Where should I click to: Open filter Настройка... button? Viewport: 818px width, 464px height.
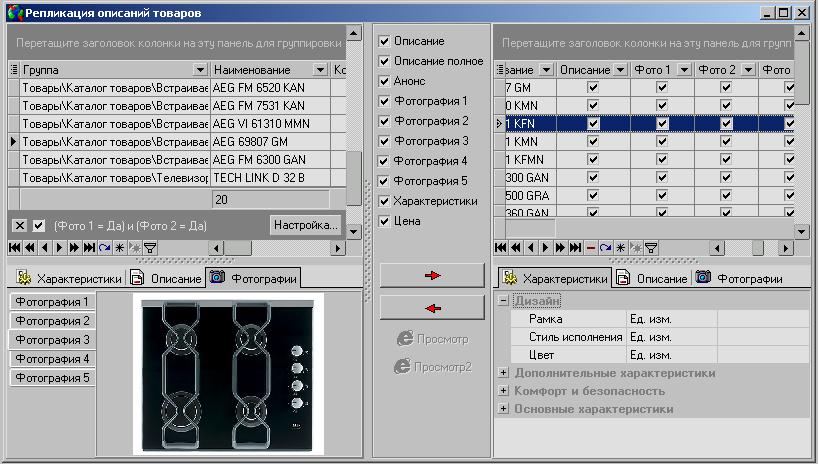pos(306,225)
